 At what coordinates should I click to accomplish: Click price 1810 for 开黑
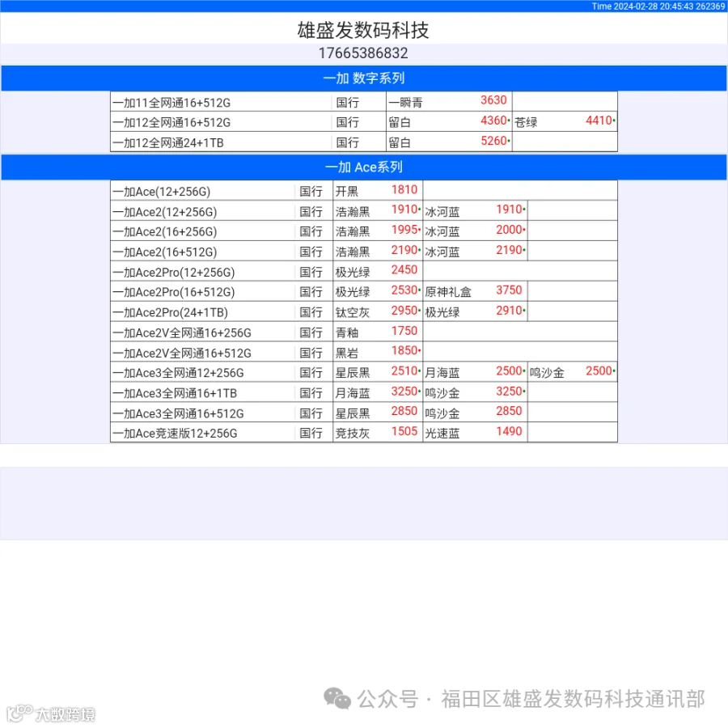[x=404, y=190]
